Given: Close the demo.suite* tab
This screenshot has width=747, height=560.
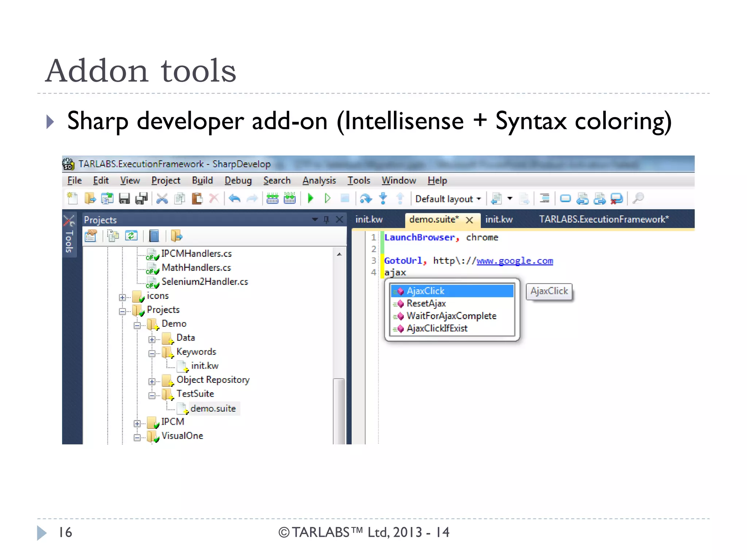Looking at the screenshot, I should tap(469, 220).
